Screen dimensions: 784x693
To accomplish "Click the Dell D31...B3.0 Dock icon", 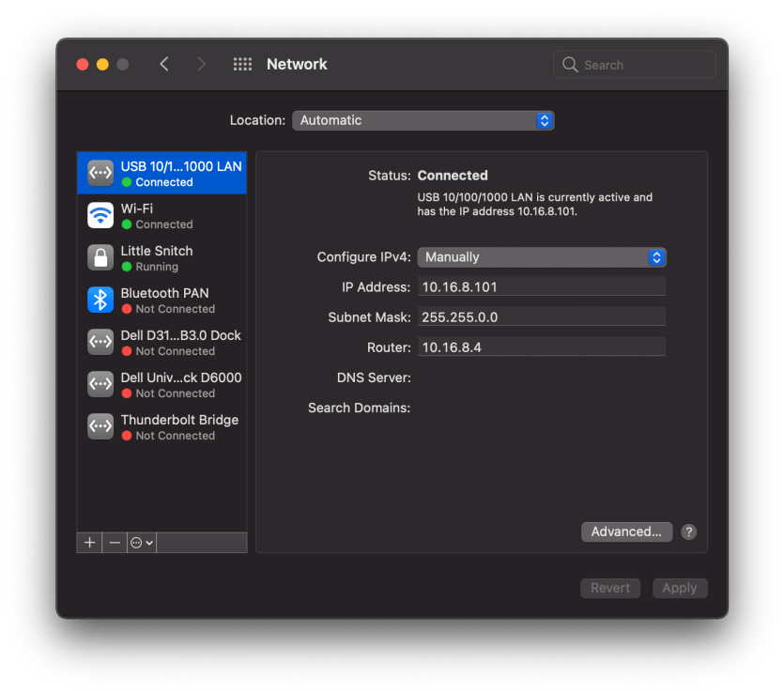I will coord(100,342).
